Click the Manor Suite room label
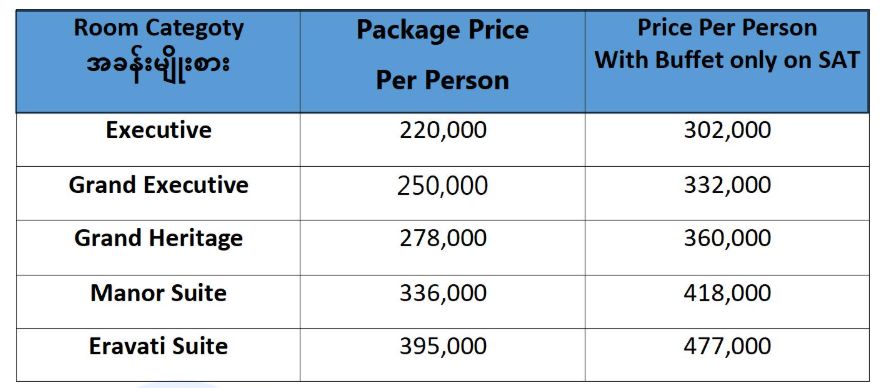This screenshot has height=388, width=888. pos(159,293)
